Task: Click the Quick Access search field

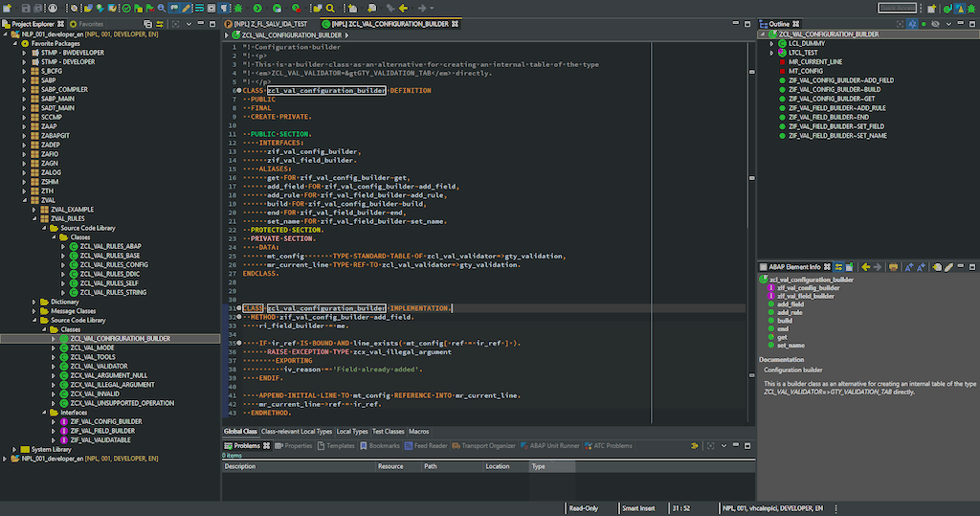Action: 898,8
